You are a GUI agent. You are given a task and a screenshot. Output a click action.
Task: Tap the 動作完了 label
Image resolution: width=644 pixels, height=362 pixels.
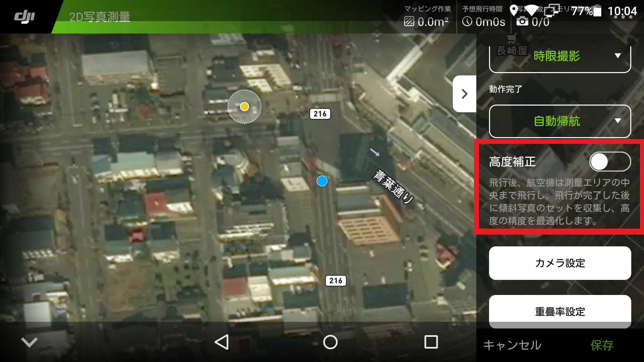click(x=505, y=89)
